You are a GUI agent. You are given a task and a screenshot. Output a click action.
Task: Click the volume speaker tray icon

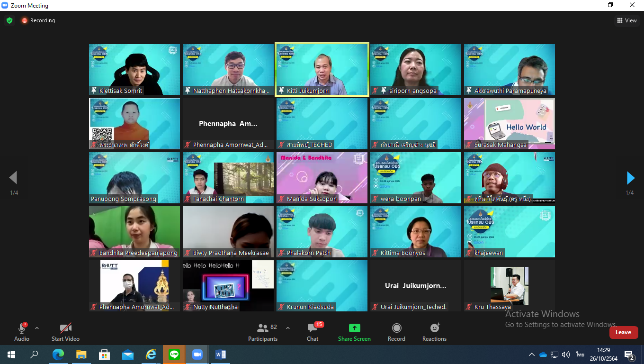coord(566,355)
